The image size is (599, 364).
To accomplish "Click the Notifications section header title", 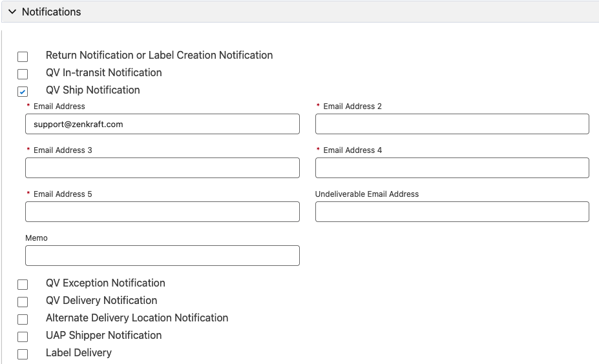I will (52, 12).
